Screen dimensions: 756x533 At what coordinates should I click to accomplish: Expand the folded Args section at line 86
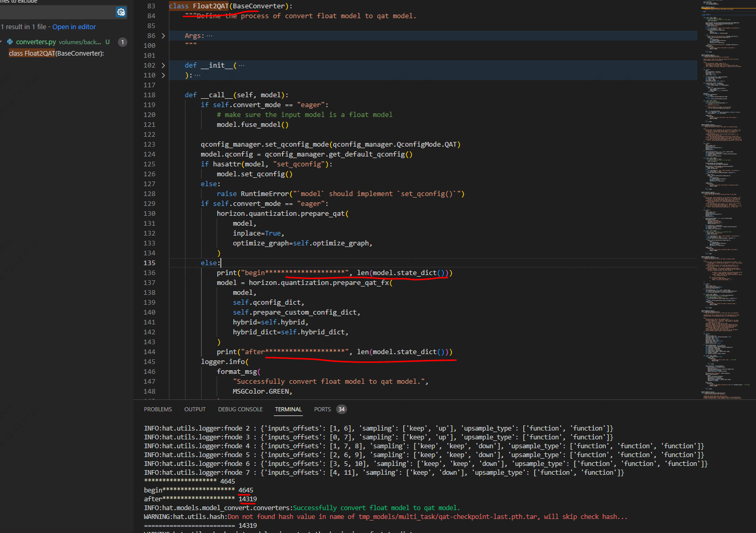163,36
